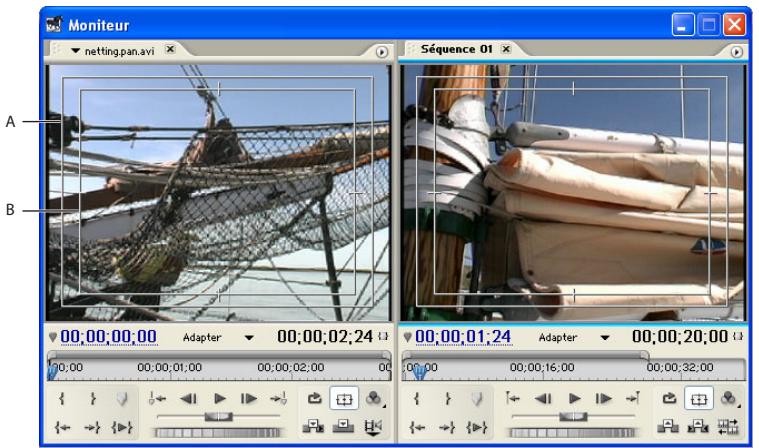The width and height of the screenshot is (759, 448).
Task: Set In point in Séquence 01 monitor
Action: 416,399
